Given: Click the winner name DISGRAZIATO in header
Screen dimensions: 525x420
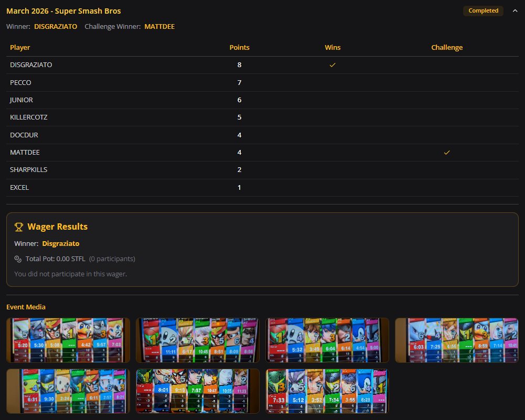Looking at the screenshot, I should 56,26.
